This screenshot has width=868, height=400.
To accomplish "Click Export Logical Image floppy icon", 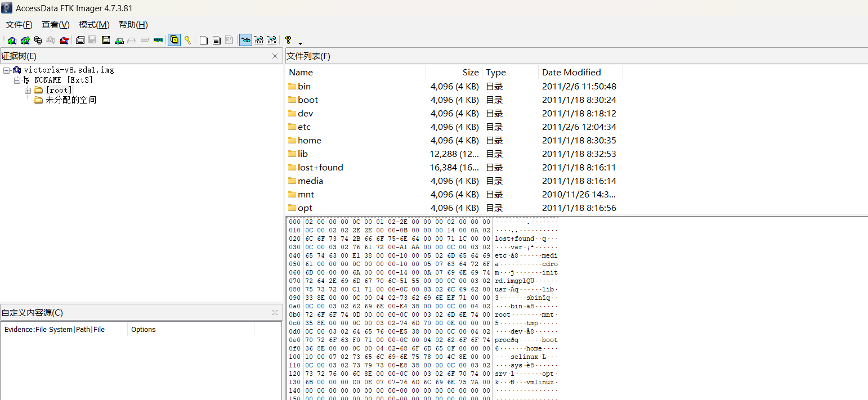I will pyautogui.click(x=105, y=41).
